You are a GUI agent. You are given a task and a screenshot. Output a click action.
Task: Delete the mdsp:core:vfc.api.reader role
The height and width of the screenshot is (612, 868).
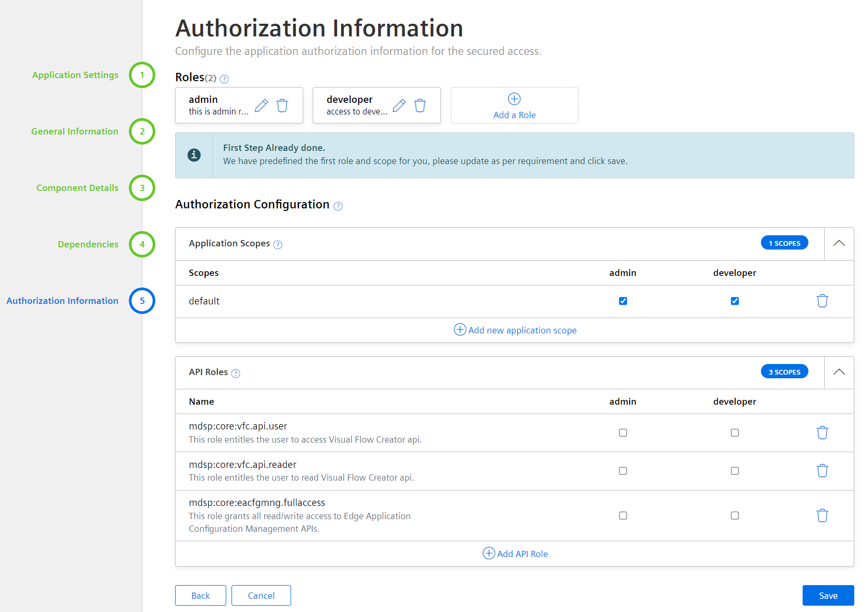[822, 471]
